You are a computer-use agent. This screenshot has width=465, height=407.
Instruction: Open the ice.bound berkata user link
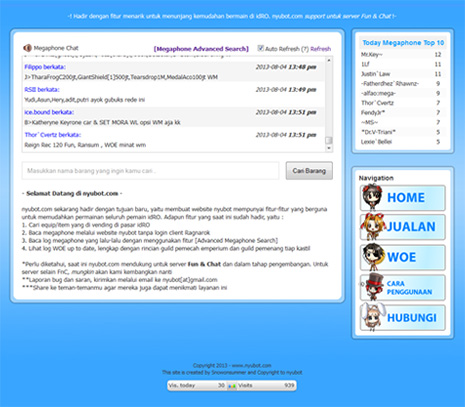tap(49, 112)
